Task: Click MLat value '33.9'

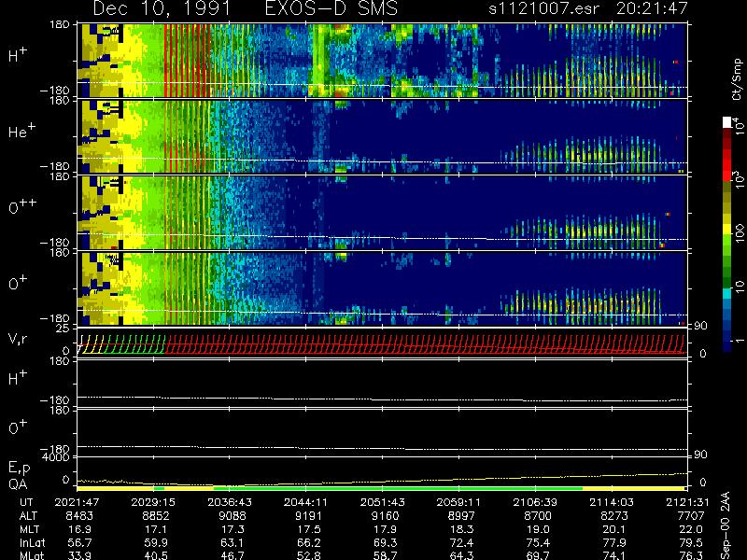Action: pos(79,555)
